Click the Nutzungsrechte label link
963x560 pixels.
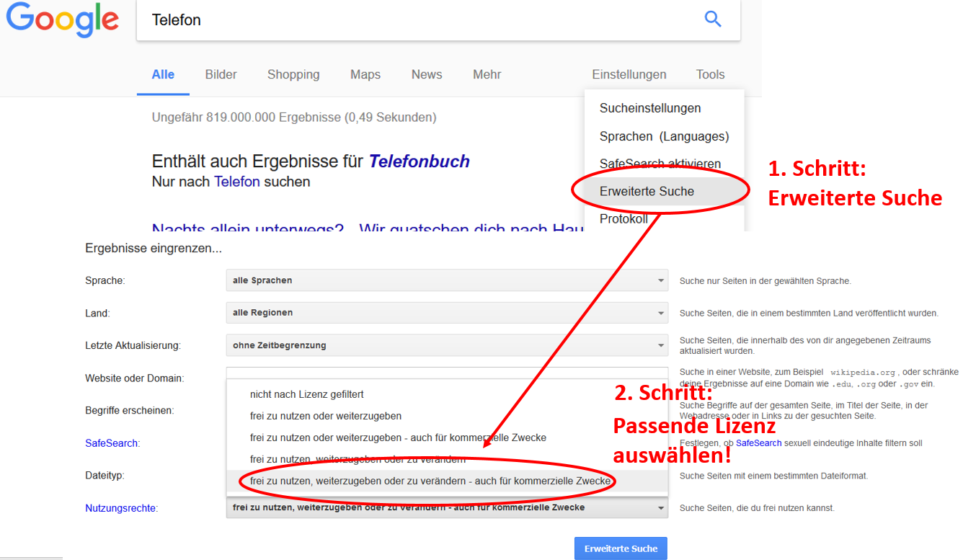tap(121, 508)
